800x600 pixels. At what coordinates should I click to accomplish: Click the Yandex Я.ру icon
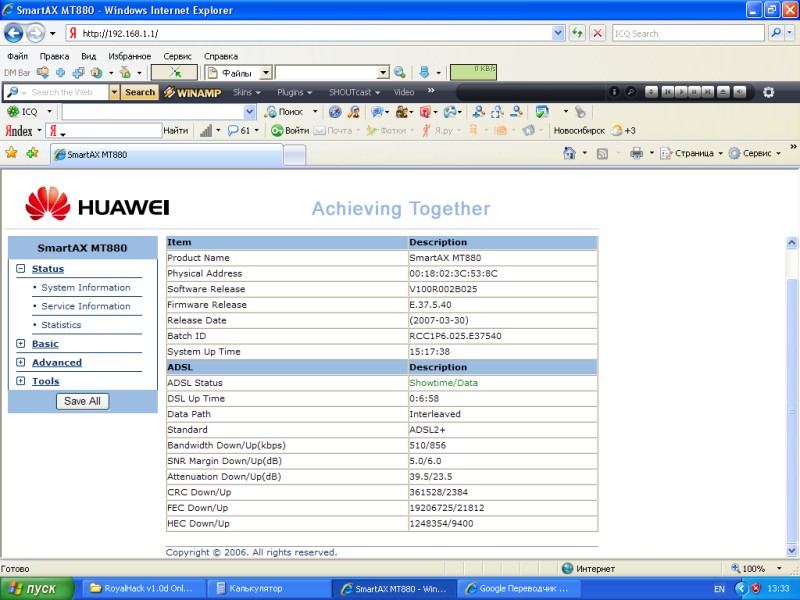click(x=426, y=131)
